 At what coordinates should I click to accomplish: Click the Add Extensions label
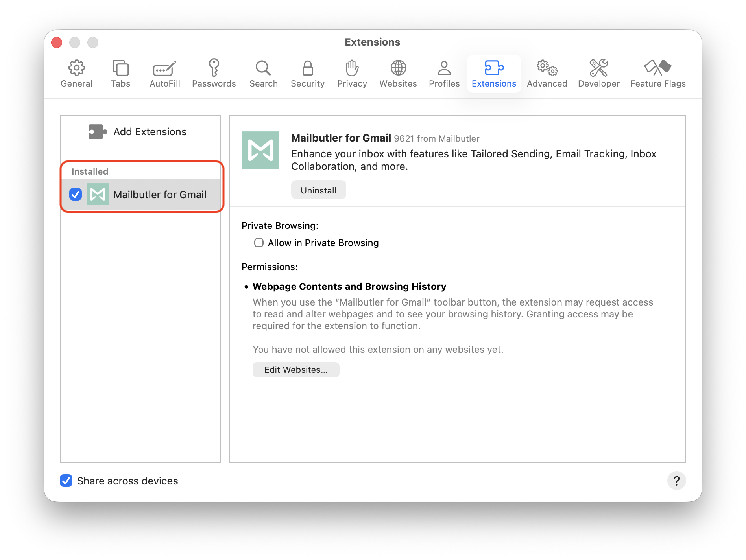pyautogui.click(x=150, y=132)
